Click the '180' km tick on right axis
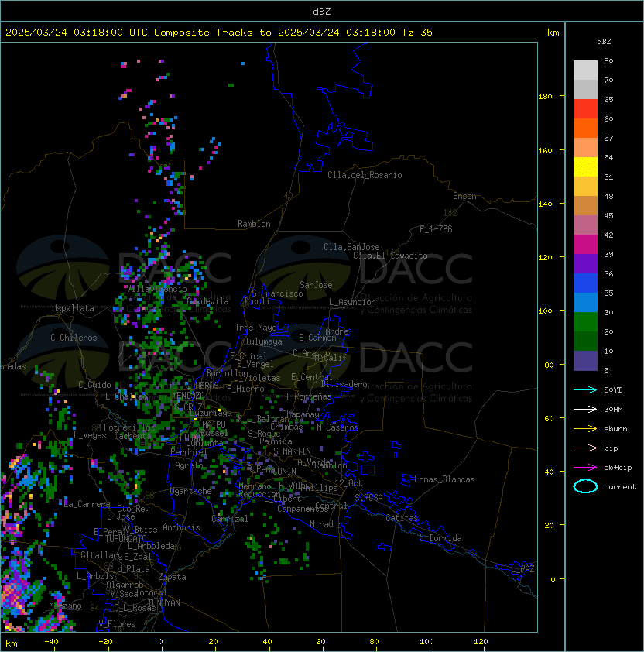 545,97
